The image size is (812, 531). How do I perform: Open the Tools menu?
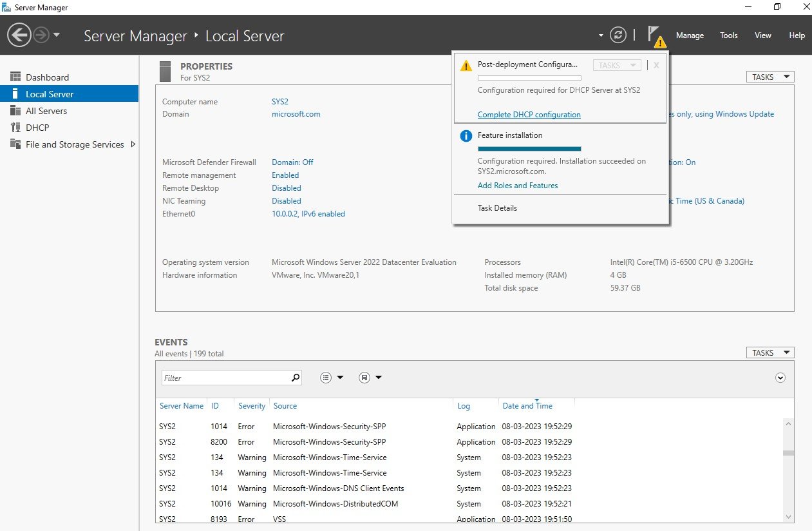(x=729, y=35)
